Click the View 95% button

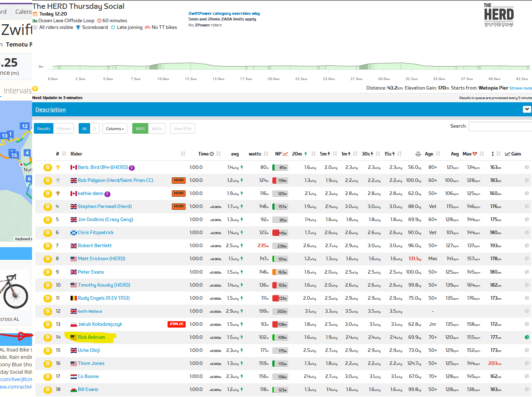183,129
